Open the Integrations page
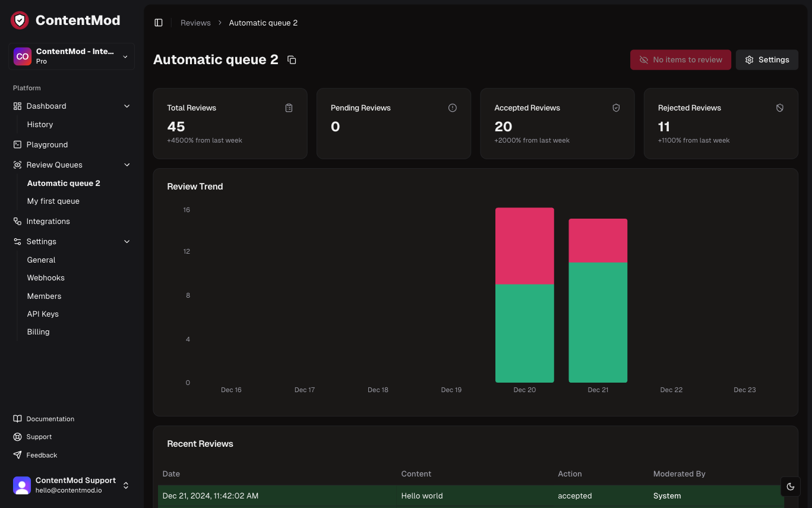The height and width of the screenshot is (508, 812). 48,221
